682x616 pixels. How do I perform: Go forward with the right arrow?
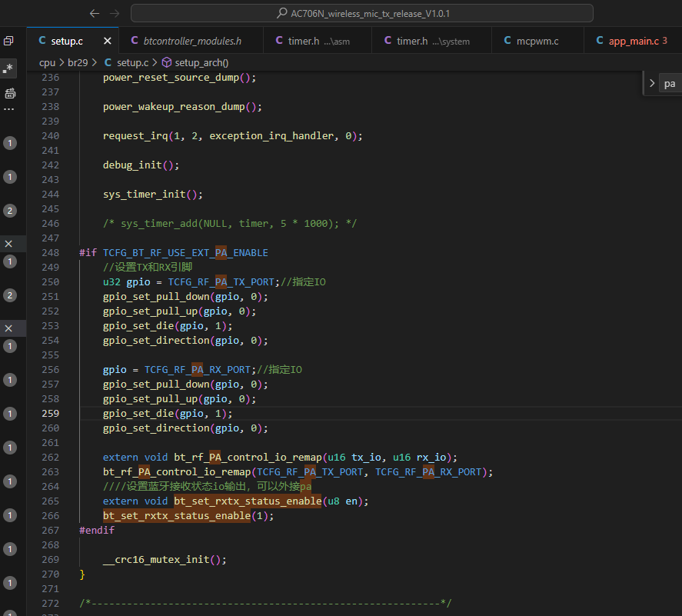pos(115,14)
